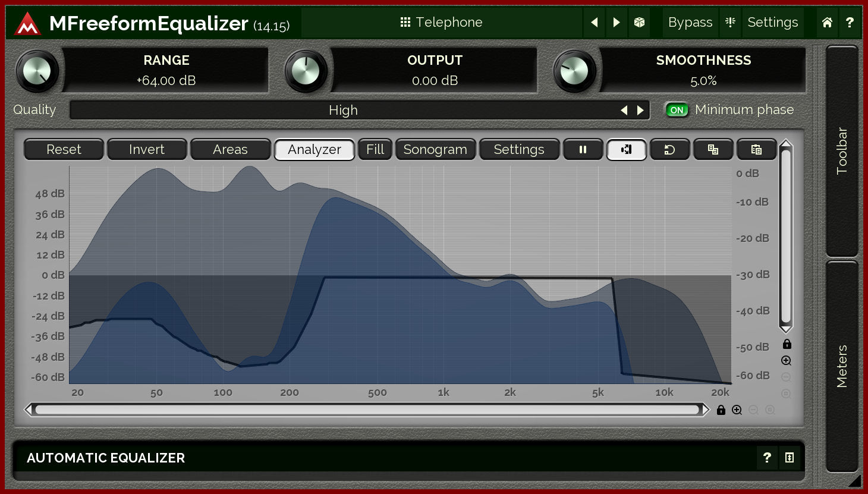Select next Quality option with right arrow
This screenshot has width=868, height=494.
pyautogui.click(x=640, y=110)
